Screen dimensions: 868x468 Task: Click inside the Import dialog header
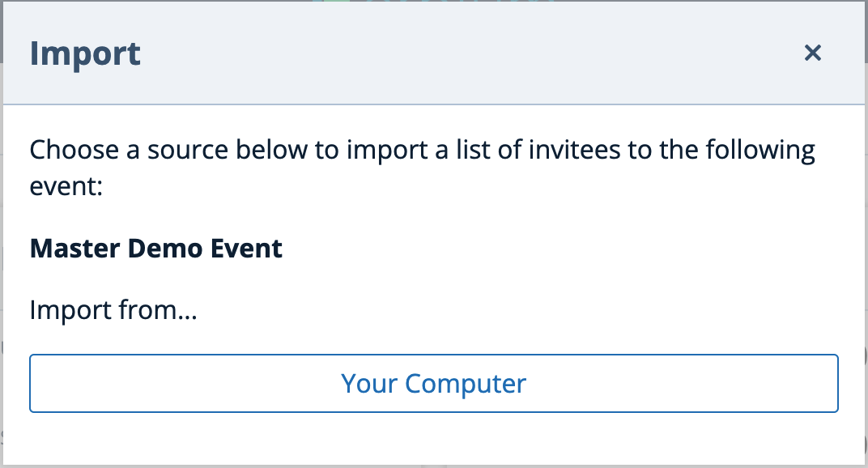[x=405, y=53]
